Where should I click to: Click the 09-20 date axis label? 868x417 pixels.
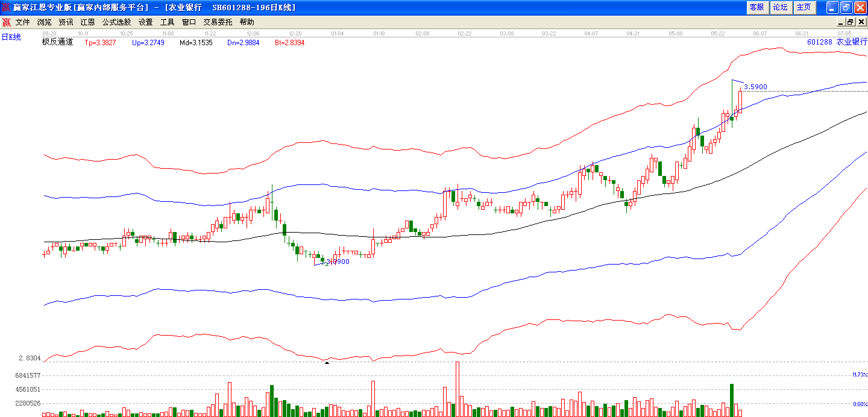(49, 34)
